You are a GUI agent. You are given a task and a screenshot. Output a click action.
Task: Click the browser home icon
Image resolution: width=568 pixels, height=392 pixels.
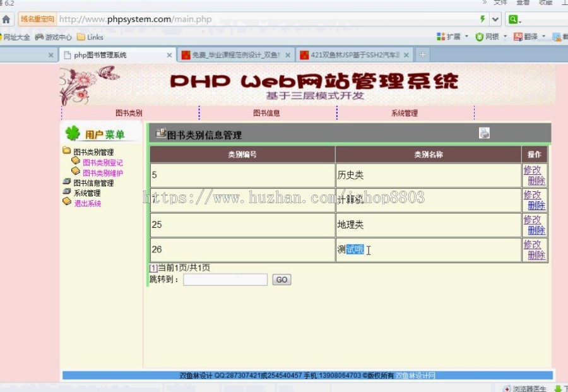[x=6, y=19]
